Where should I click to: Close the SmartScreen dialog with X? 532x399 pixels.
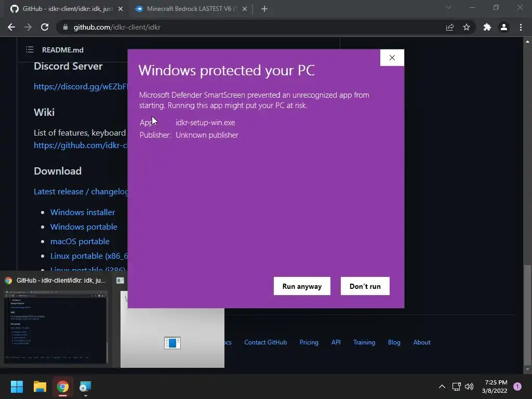tap(392, 58)
